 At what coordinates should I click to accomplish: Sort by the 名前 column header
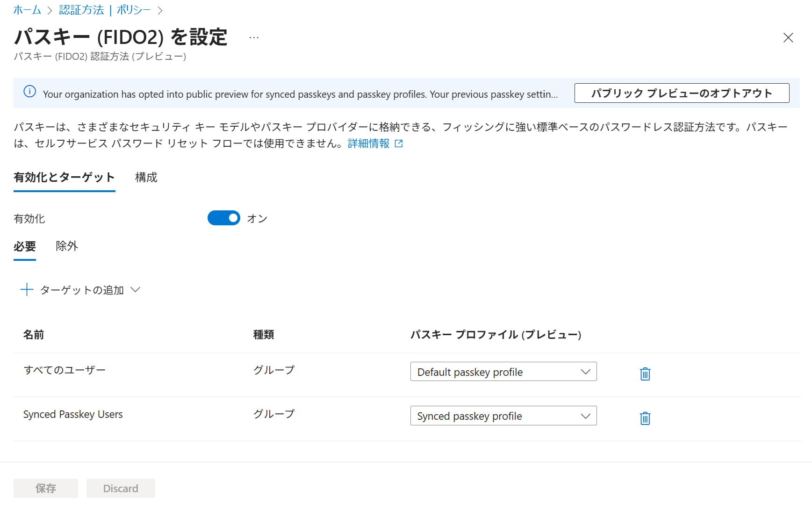pyautogui.click(x=34, y=335)
